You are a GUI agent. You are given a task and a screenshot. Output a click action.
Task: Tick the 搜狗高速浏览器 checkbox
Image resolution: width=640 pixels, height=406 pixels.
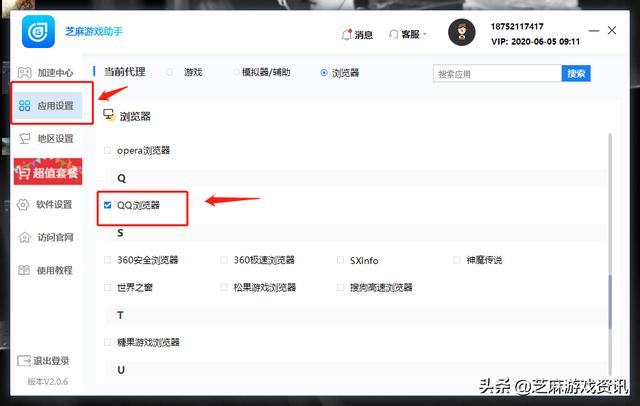coord(341,287)
